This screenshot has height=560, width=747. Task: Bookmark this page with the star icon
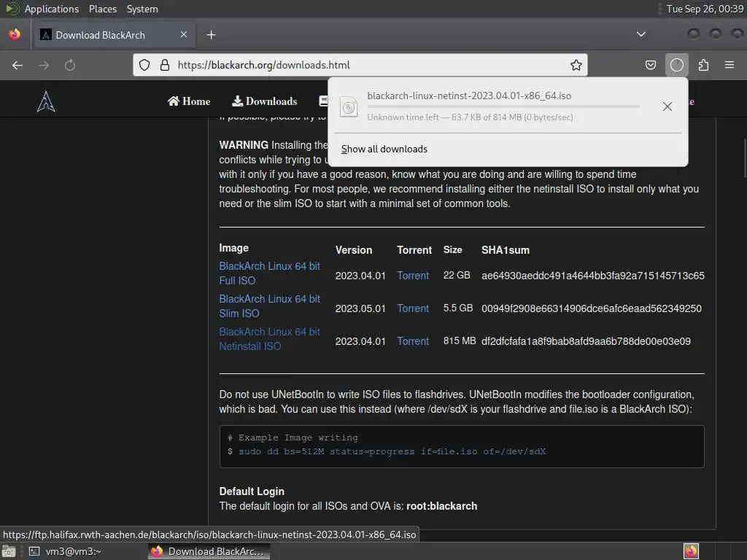[576, 65]
